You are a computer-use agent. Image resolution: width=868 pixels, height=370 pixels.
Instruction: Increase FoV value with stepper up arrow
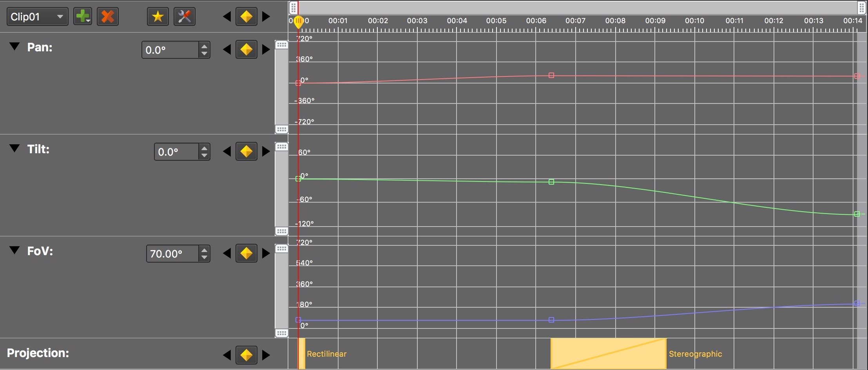[x=204, y=250]
